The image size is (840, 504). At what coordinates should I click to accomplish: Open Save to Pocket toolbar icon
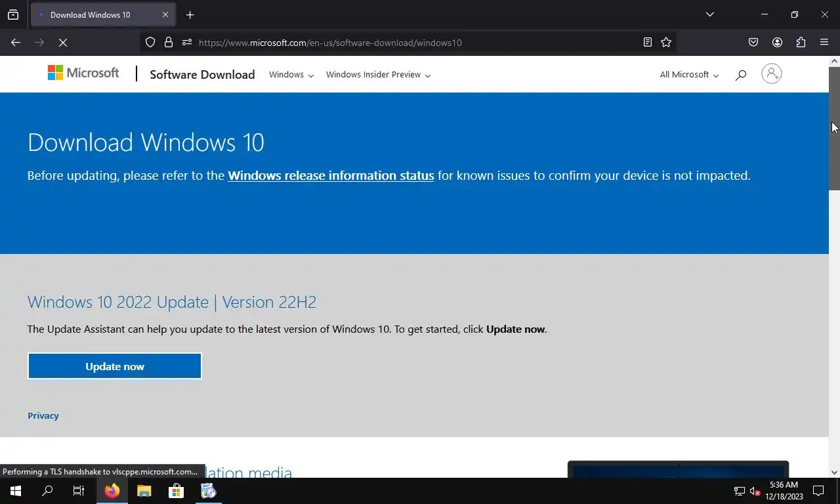753,43
